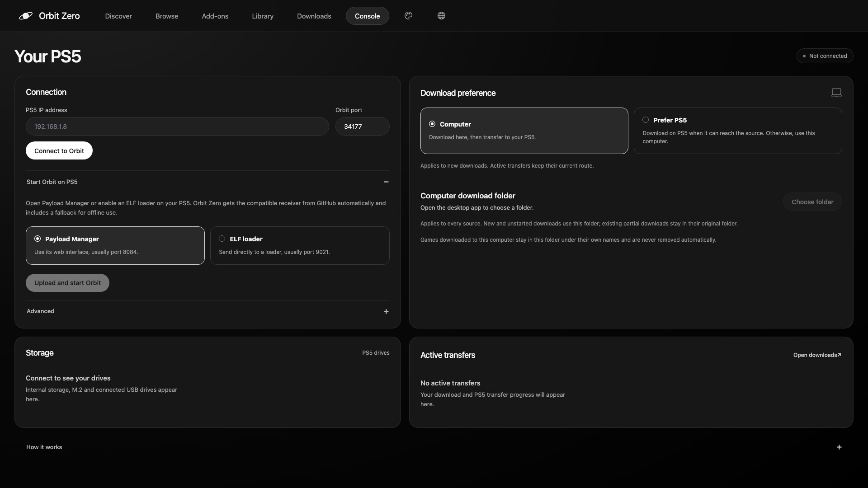Image resolution: width=868 pixels, height=488 pixels.
Task: Click the laptop icon in Download preference
Action: pyautogui.click(x=836, y=93)
